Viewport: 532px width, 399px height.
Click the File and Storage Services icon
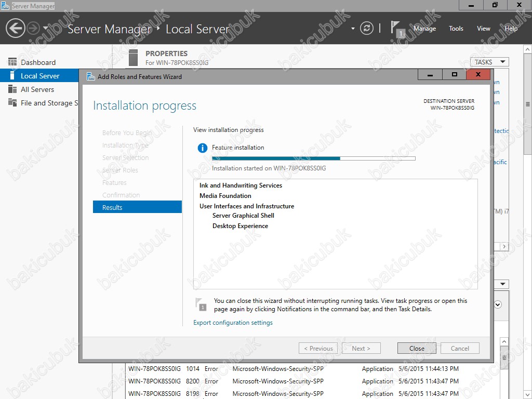(x=12, y=102)
